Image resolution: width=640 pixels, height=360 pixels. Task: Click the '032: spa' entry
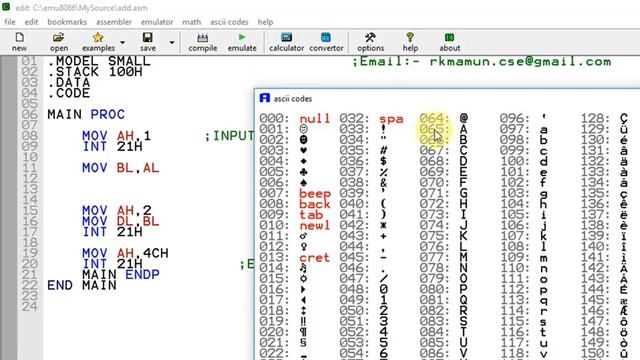(371, 118)
